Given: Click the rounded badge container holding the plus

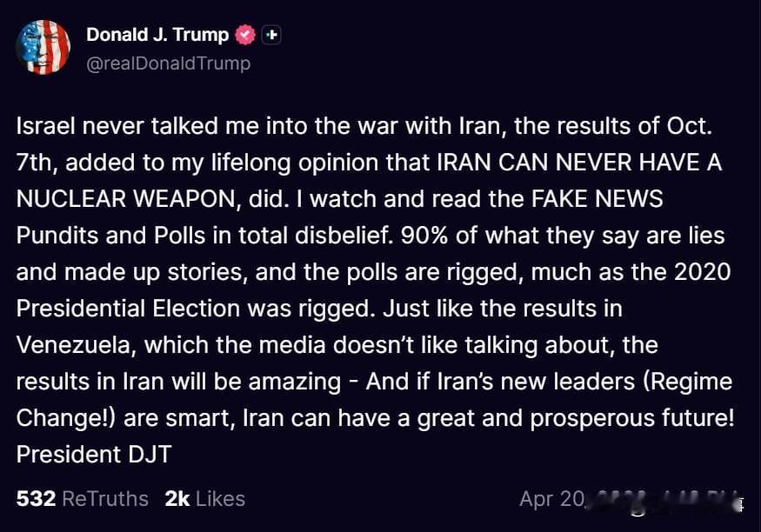Looking at the screenshot, I should coord(271,34).
